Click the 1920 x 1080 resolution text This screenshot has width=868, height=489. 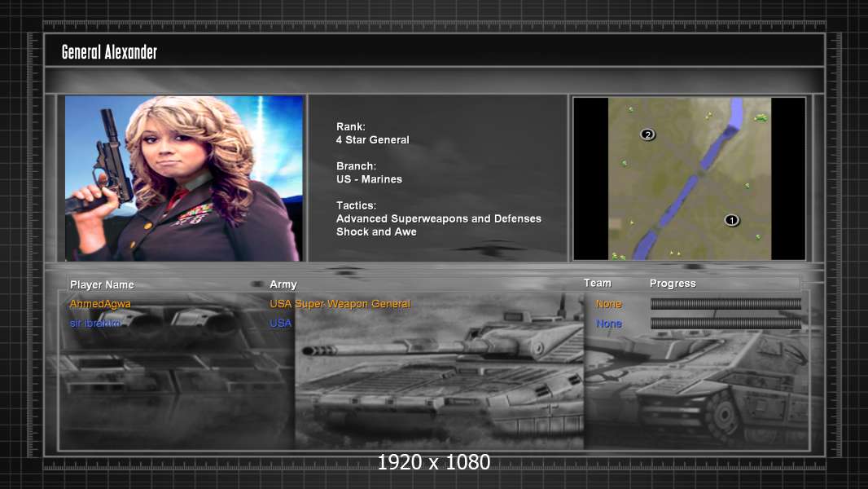tap(433, 462)
